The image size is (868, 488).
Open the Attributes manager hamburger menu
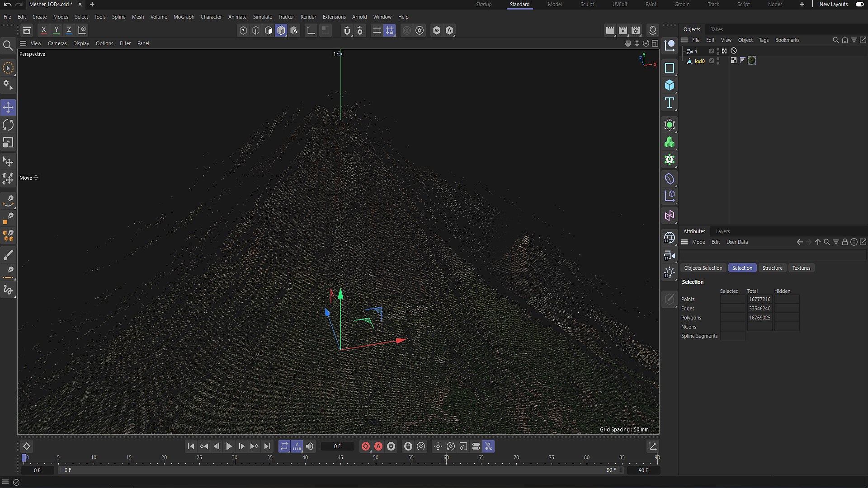click(684, 242)
